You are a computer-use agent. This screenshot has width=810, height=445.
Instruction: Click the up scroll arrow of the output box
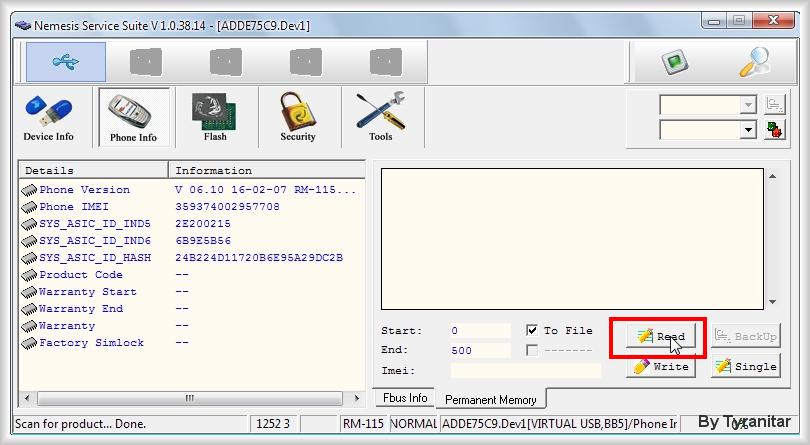point(772,176)
